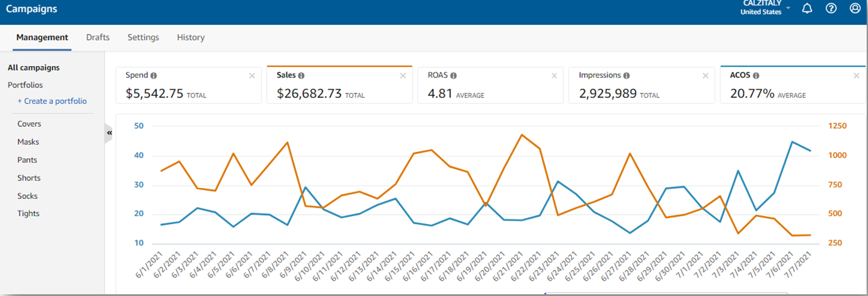Click the info icon beside Spend
This screenshot has height=296, width=868.
point(154,76)
